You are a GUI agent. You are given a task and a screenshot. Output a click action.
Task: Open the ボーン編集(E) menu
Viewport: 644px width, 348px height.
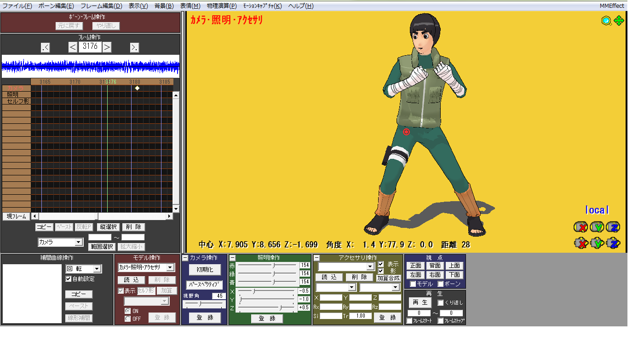tap(56, 6)
